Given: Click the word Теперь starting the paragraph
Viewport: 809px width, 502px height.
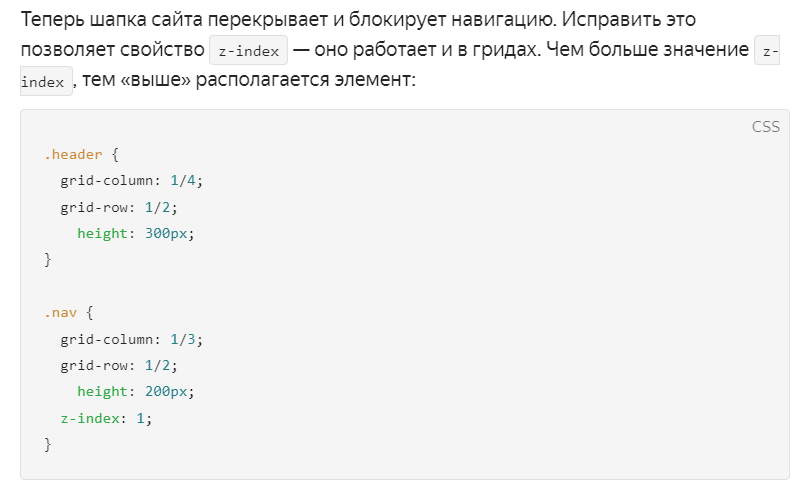Looking at the screenshot, I should (52, 20).
